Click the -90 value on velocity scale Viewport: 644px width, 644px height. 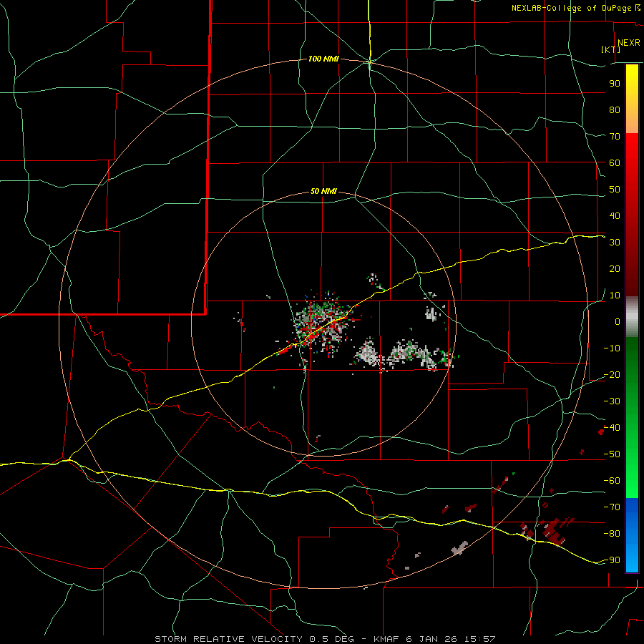click(x=612, y=560)
